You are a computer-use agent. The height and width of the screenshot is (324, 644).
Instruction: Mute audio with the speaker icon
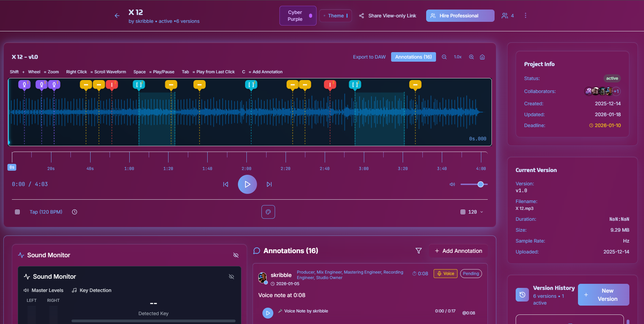coord(452,184)
